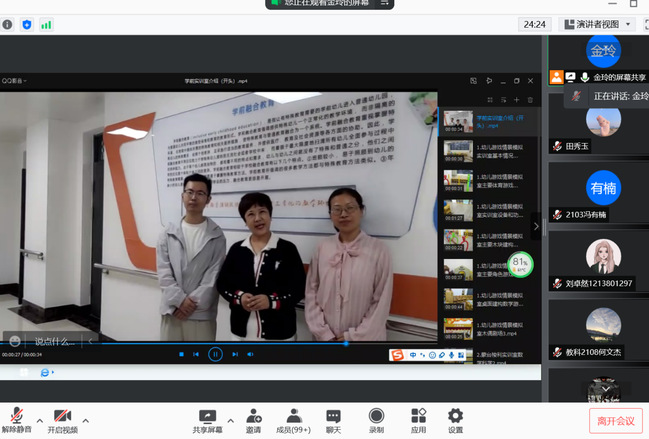Show the members list (成员)
This screenshot has width=649, height=439.
294,419
